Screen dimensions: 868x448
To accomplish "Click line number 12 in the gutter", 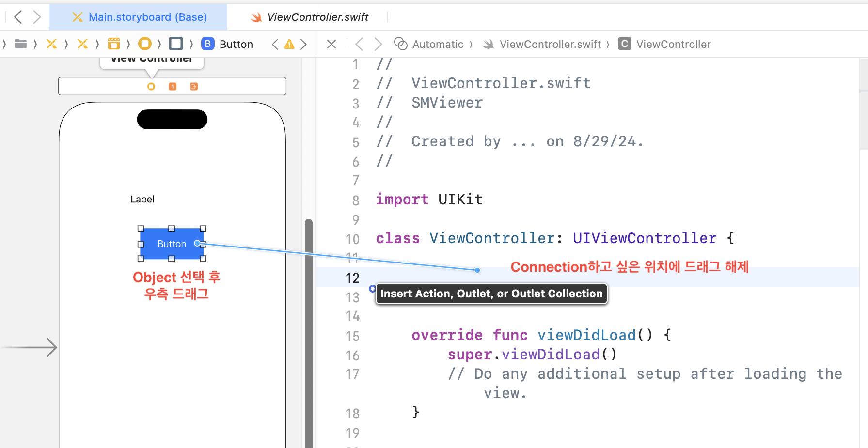I will [x=352, y=278].
